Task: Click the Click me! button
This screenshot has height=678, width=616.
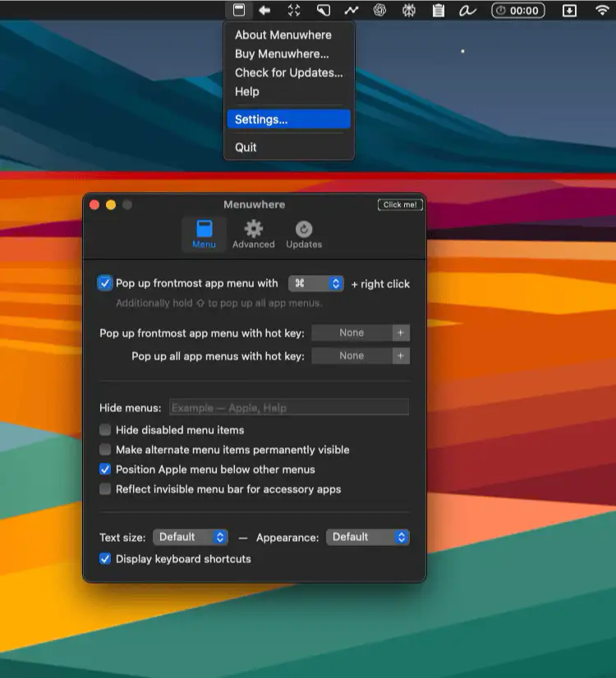Action: click(400, 204)
